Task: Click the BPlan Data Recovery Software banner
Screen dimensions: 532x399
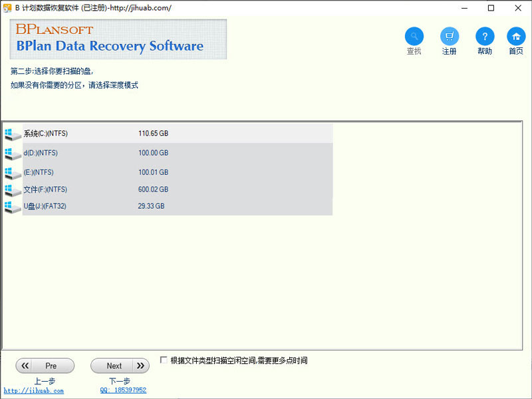Action: point(118,39)
